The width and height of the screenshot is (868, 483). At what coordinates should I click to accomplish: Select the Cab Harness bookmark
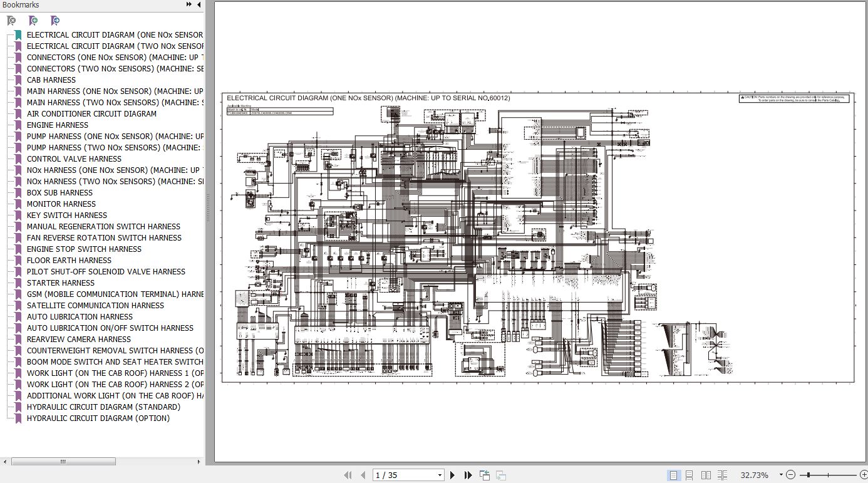(51, 80)
